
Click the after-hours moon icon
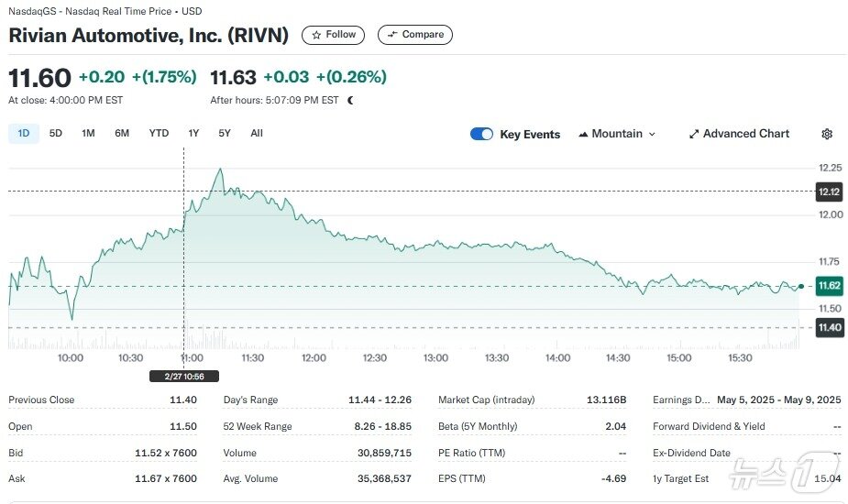click(350, 100)
